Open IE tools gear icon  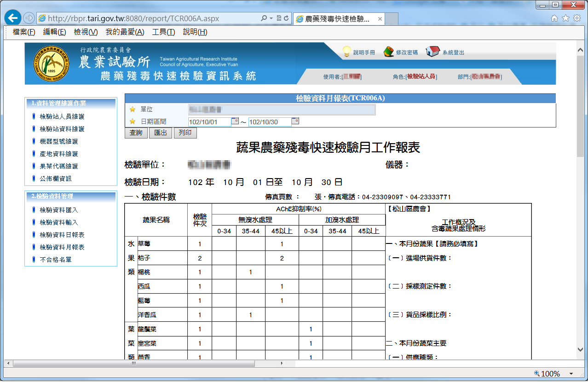(576, 18)
